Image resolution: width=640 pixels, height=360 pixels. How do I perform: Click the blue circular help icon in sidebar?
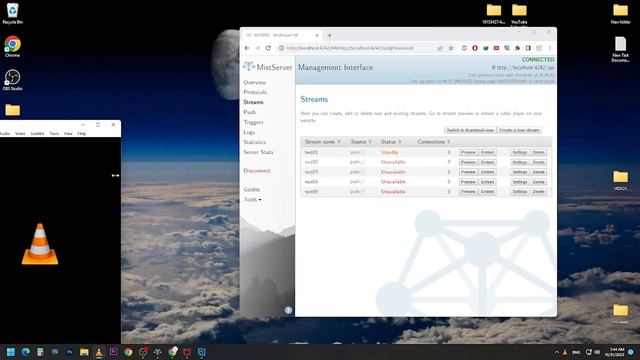click(288, 310)
